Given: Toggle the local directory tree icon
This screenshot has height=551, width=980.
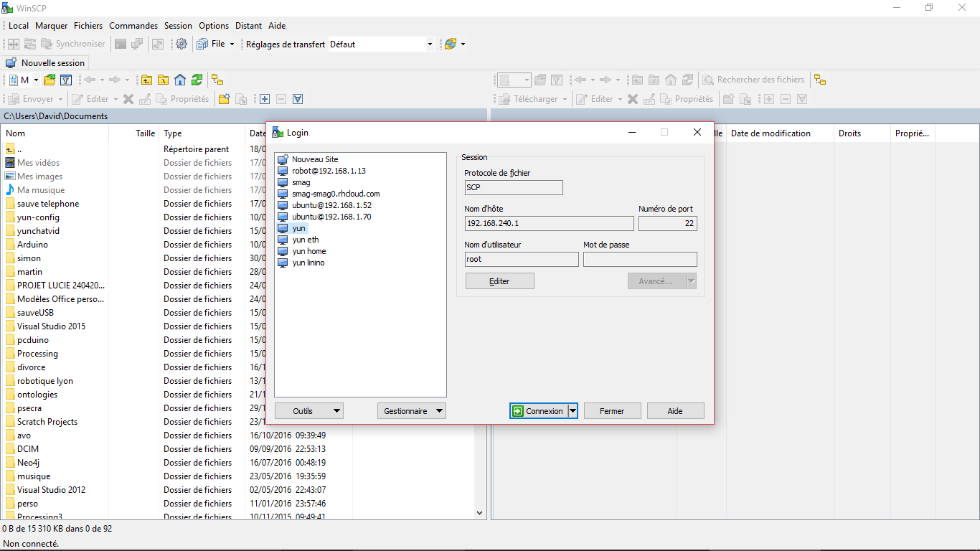Looking at the screenshot, I should click(217, 80).
